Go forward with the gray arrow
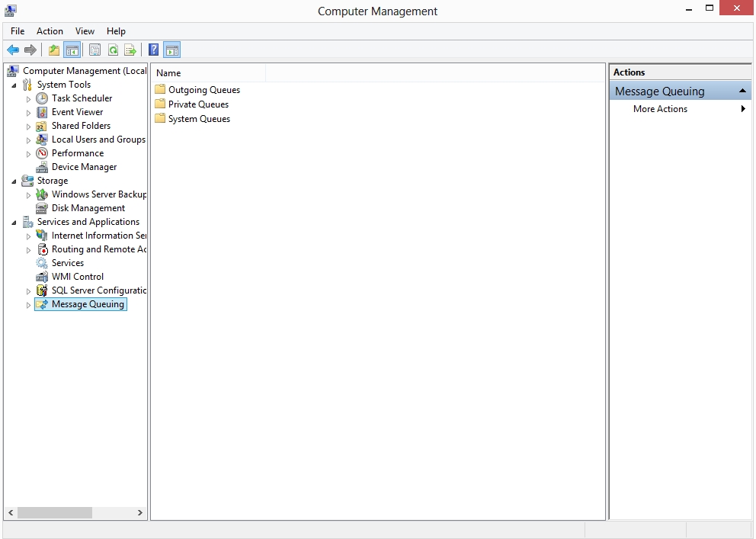Screen dimensions: 756x539 (30, 50)
